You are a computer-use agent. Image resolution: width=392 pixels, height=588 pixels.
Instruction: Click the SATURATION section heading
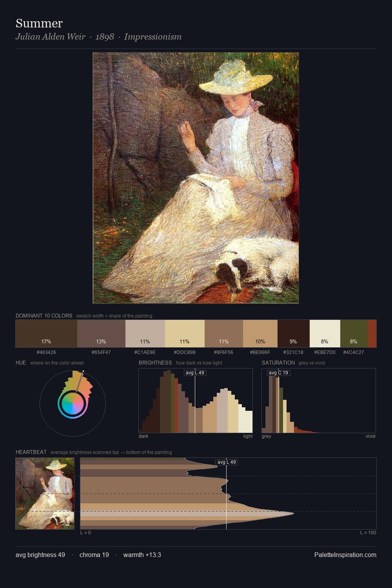(278, 363)
